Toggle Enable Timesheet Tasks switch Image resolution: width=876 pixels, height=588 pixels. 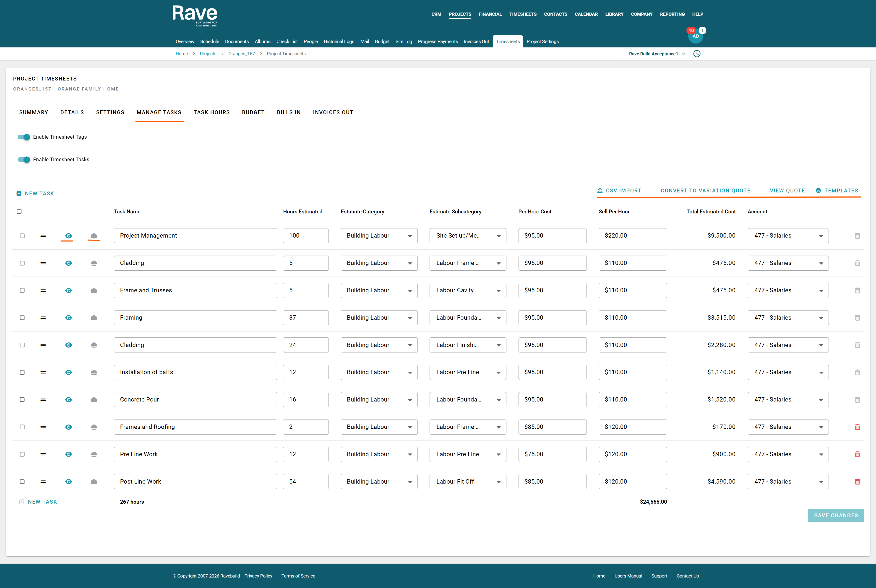(24, 159)
